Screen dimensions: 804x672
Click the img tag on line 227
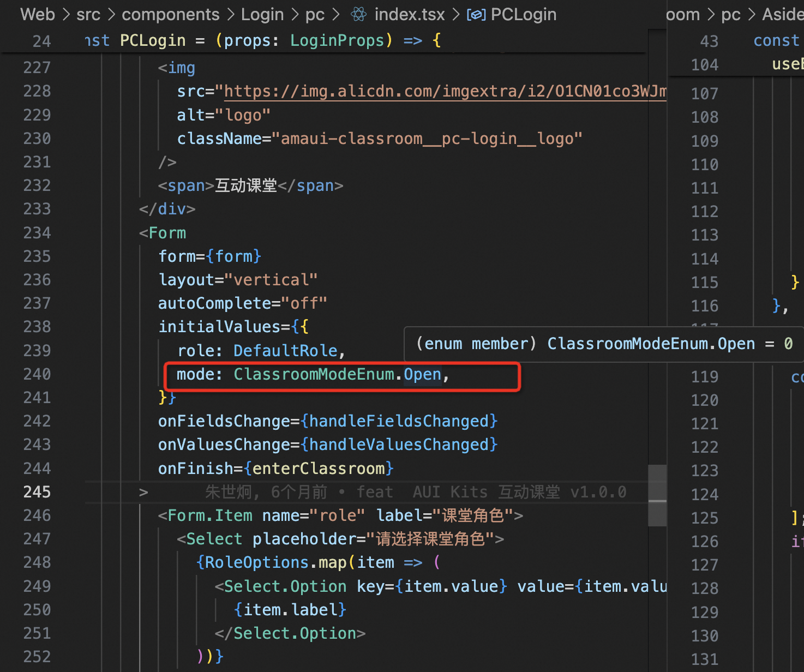pos(177,68)
